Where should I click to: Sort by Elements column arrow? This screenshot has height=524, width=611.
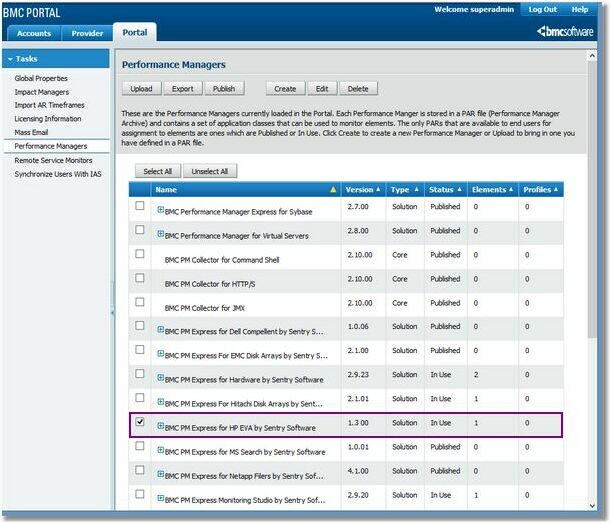click(x=511, y=189)
